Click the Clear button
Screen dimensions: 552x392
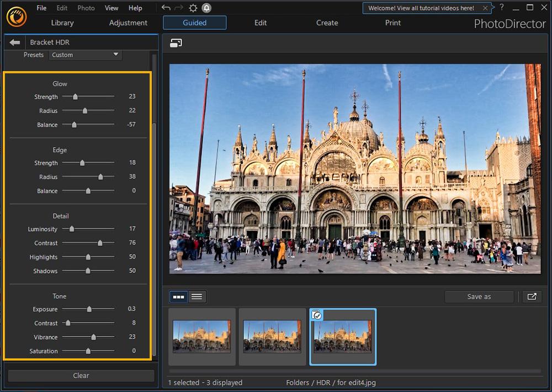(81, 375)
